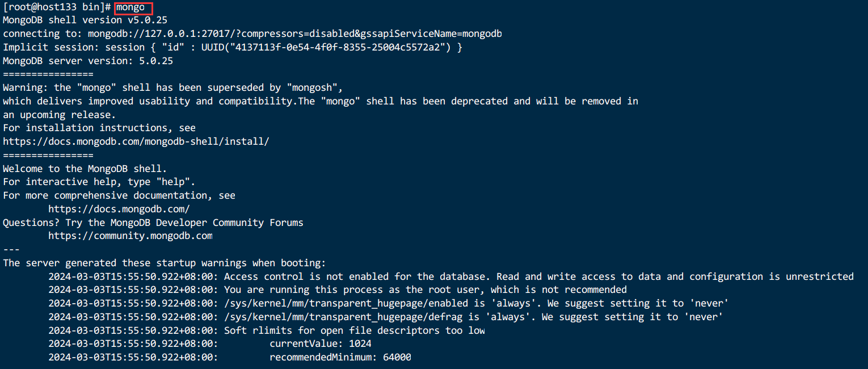Click the currentValue: 1024 text
This screenshot has width=868, height=369.
tap(321, 344)
